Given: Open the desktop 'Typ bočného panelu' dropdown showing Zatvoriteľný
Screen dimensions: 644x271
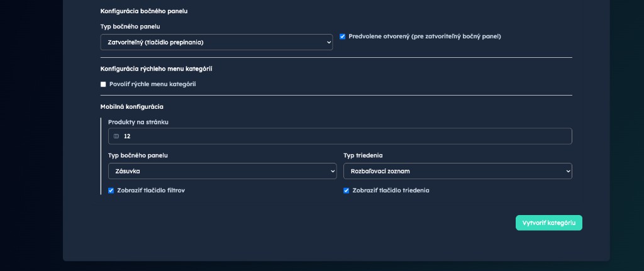Looking at the screenshot, I should point(216,42).
